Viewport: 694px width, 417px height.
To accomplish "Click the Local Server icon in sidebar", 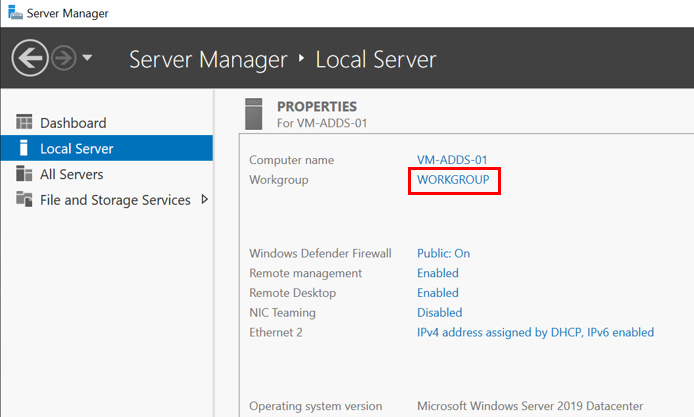I will 24,148.
